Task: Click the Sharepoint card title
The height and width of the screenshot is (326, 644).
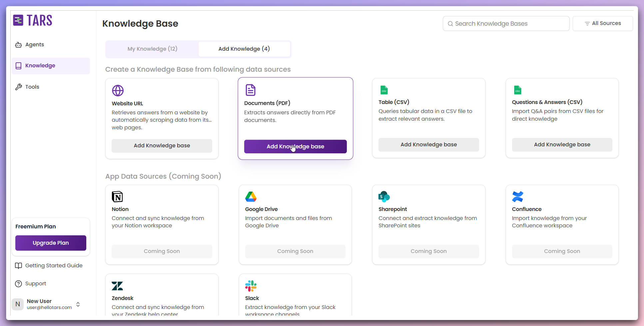Action: 392,209
